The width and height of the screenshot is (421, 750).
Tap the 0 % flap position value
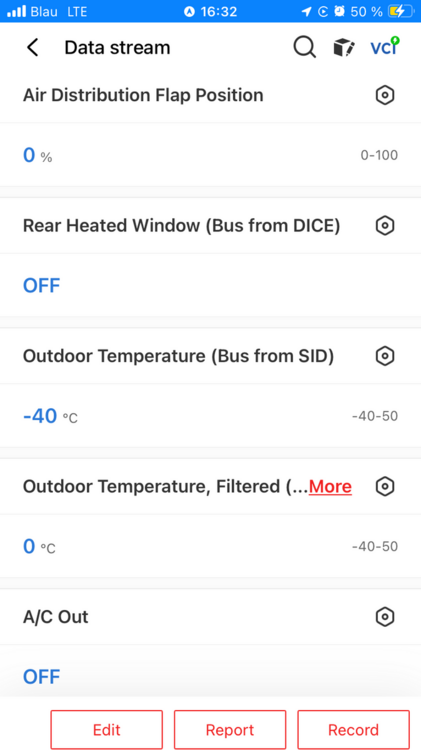point(37,155)
